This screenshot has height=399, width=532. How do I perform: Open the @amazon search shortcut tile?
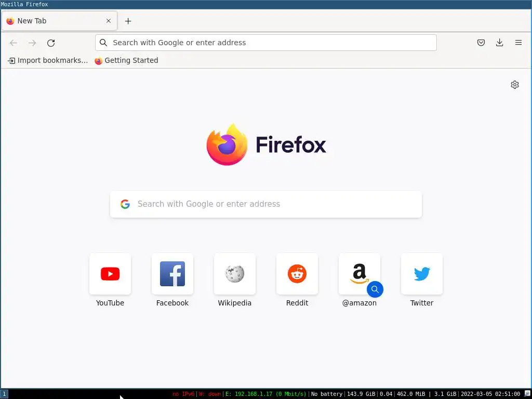click(360, 274)
